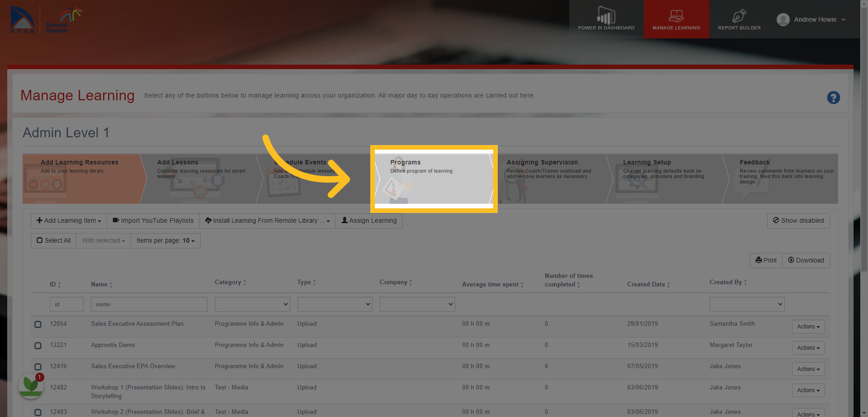The image size is (868, 417).
Task: Expand the With selected dropdown
Action: click(104, 240)
